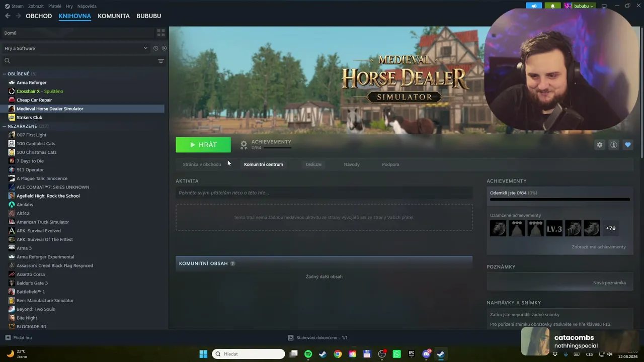Screen dimensions: 644x362
Task: Show game info panel icon
Action: (x=613, y=145)
